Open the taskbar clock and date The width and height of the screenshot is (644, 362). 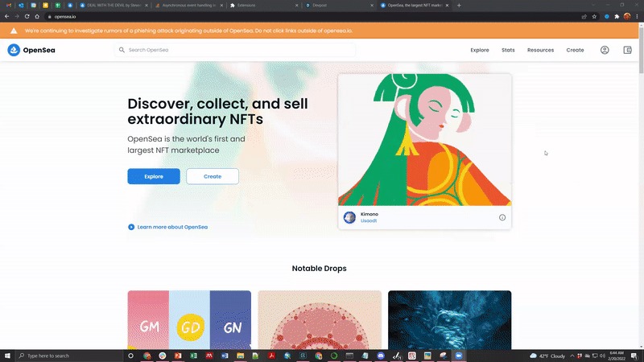coord(617,356)
